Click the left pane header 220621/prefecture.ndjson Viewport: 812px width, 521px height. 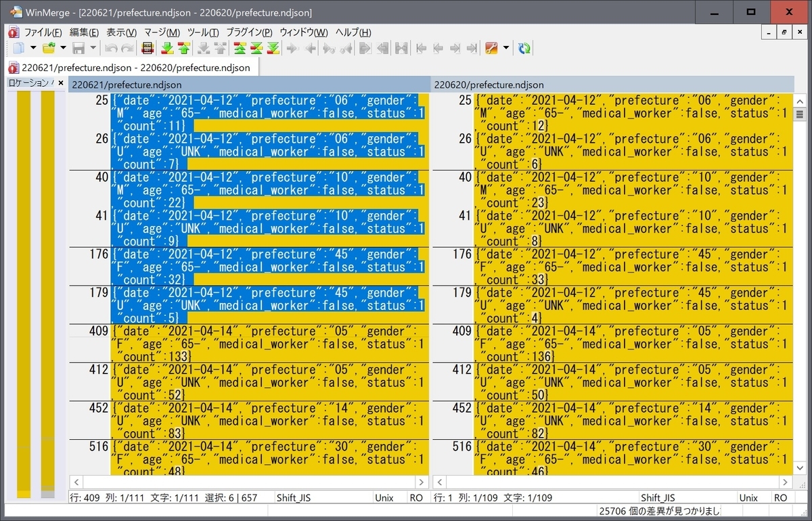pos(249,85)
